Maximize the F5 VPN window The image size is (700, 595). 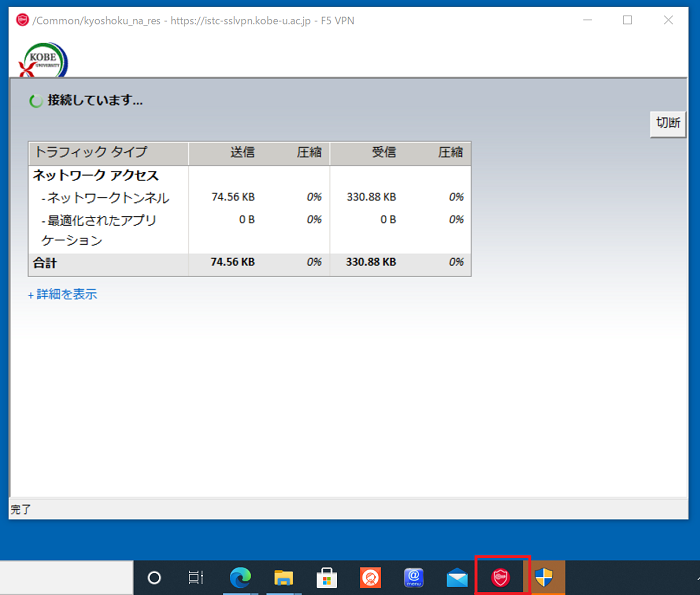[628, 20]
